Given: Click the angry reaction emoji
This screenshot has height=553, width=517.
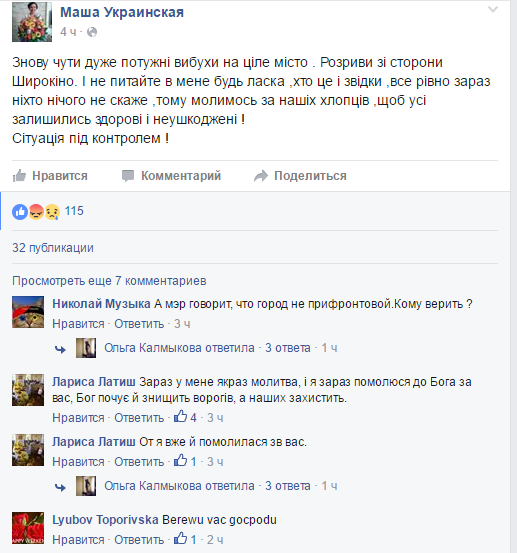Looking at the screenshot, I should coord(36,212).
